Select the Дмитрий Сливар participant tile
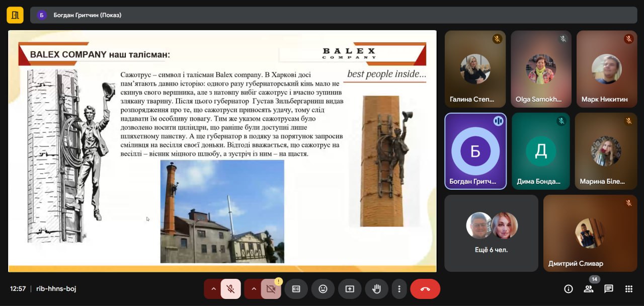Image resolution: width=644 pixels, height=306 pixels. click(x=590, y=233)
